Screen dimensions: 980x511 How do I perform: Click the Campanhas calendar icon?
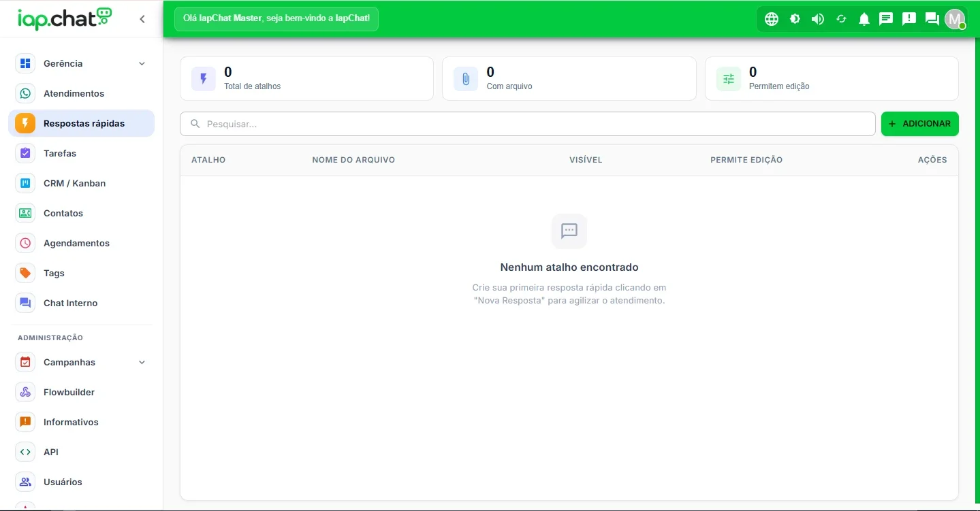click(x=25, y=362)
